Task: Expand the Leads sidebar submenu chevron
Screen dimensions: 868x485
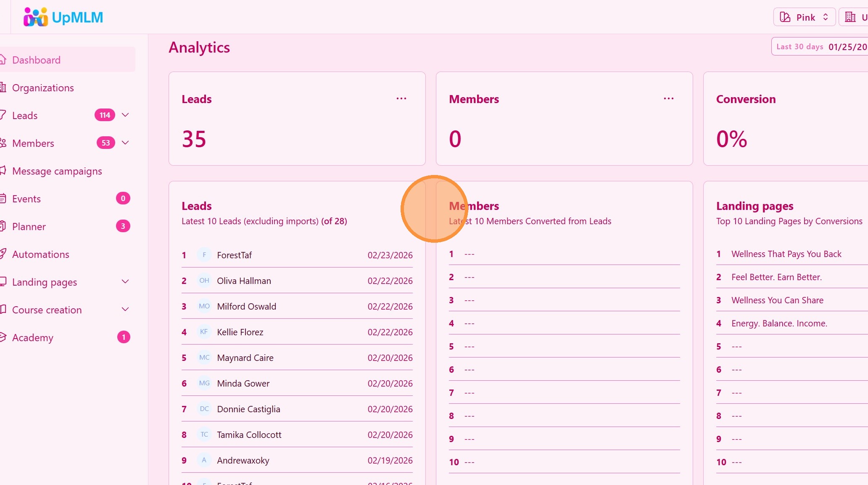Action: pyautogui.click(x=125, y=115)
